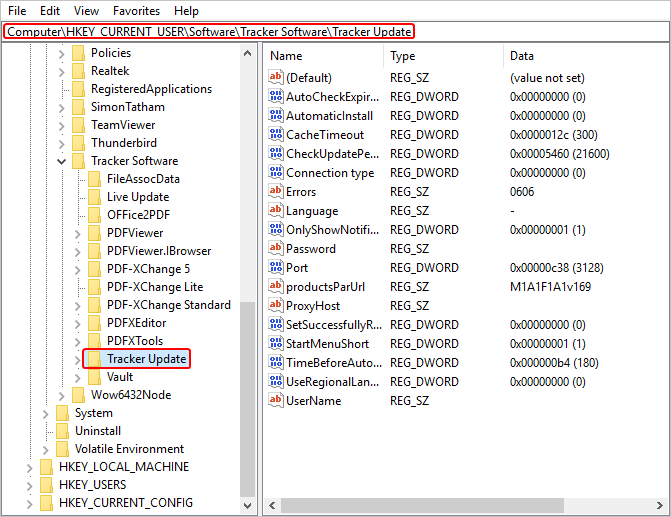Image resolution: width=671 pixels, height=517 pixels.
Task: Open the Help menu
Action: (187, 11)
